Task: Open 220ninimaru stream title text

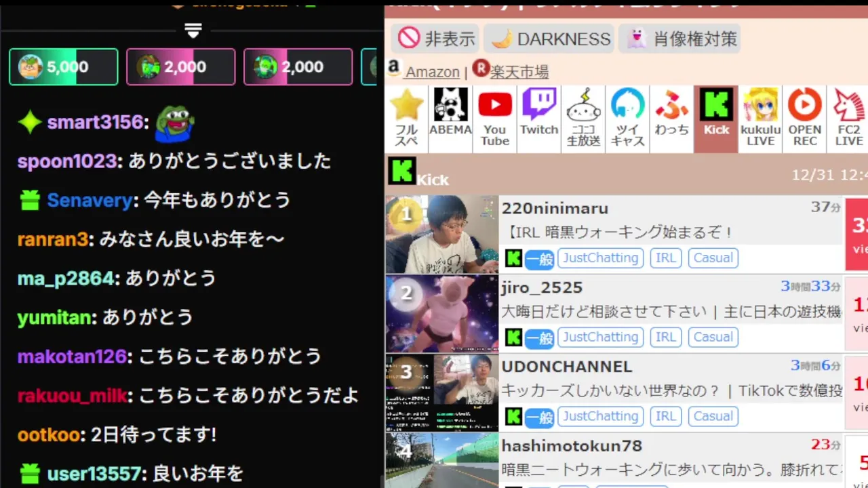Action: click(x=618, y=232)
